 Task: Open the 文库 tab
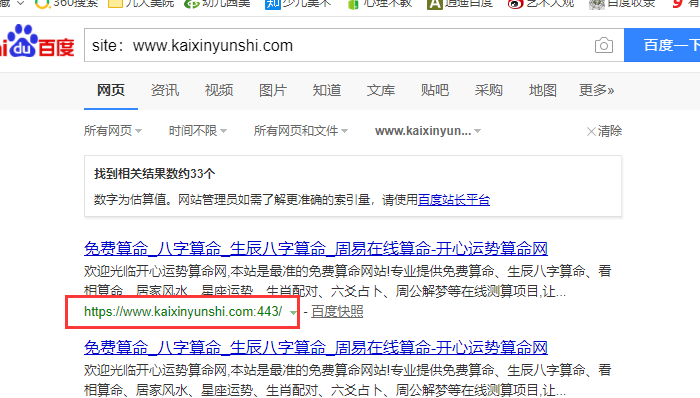click(x=381, y=90)
